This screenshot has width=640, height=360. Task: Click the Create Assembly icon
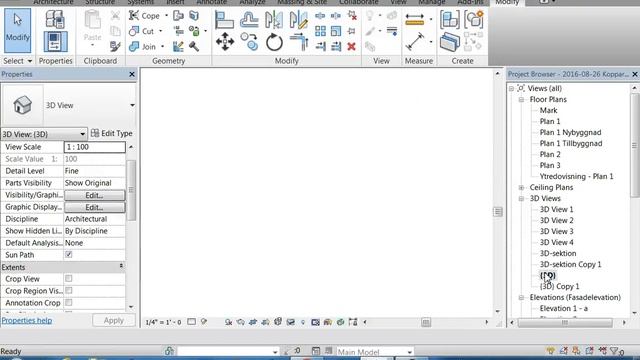(x=449, y=20)
